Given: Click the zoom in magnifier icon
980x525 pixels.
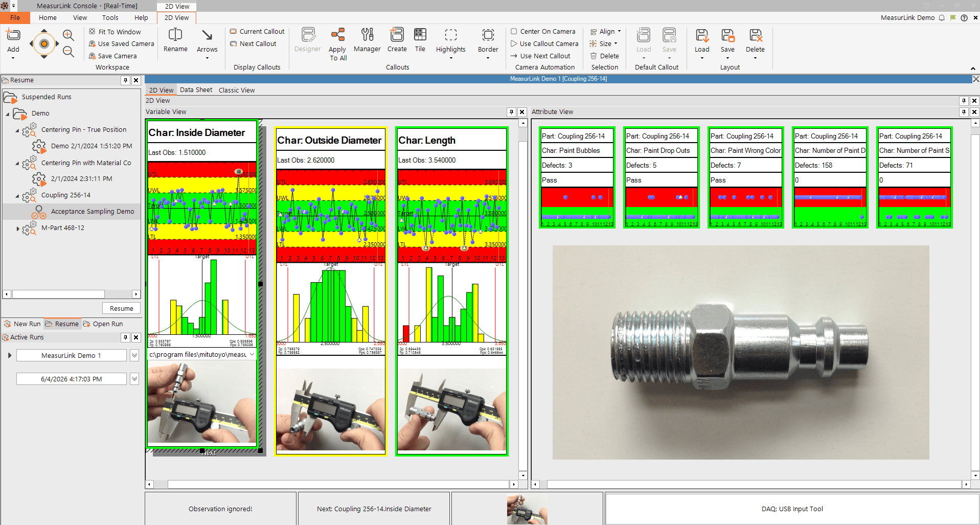Looking at the screenshot, I should tap(68, 35).
